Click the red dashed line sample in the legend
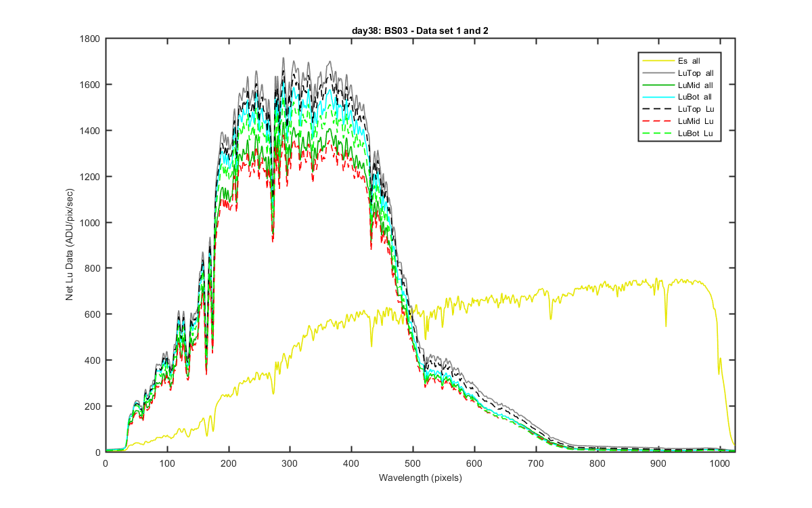Screen dimensions: 812x508 coord(658,121)
